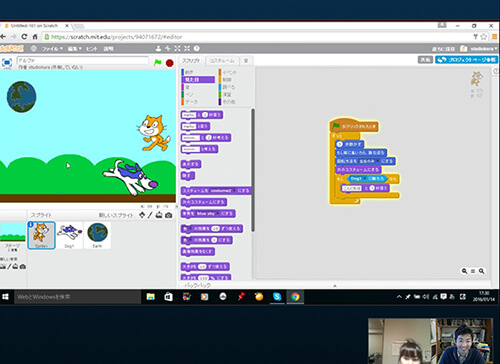The width and height of the screenshot is (500, 364).
Task: Click the green flag hat block in script
Action: coord(354,126)
